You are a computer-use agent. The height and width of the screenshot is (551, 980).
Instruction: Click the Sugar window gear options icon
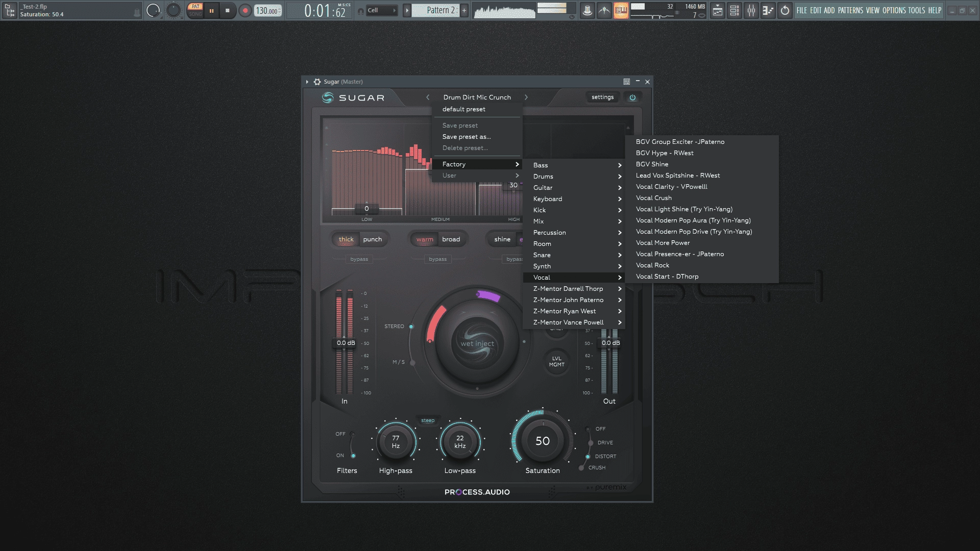(x=317, y=82)
